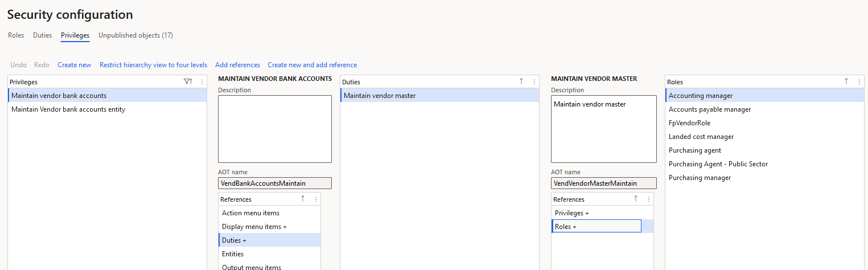This screenshot has width=868, height=270.
Task: Sort the Duties column with the arrow icon
Action: (521, 82)
